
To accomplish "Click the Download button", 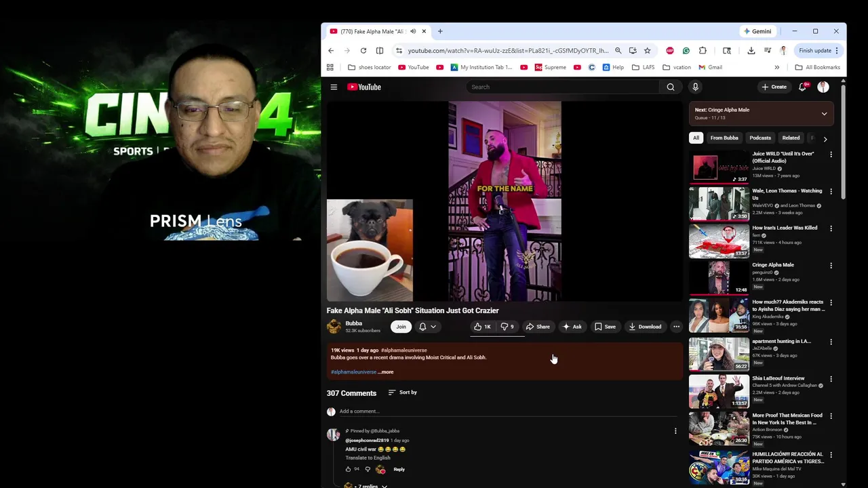I will coord(645,327).
